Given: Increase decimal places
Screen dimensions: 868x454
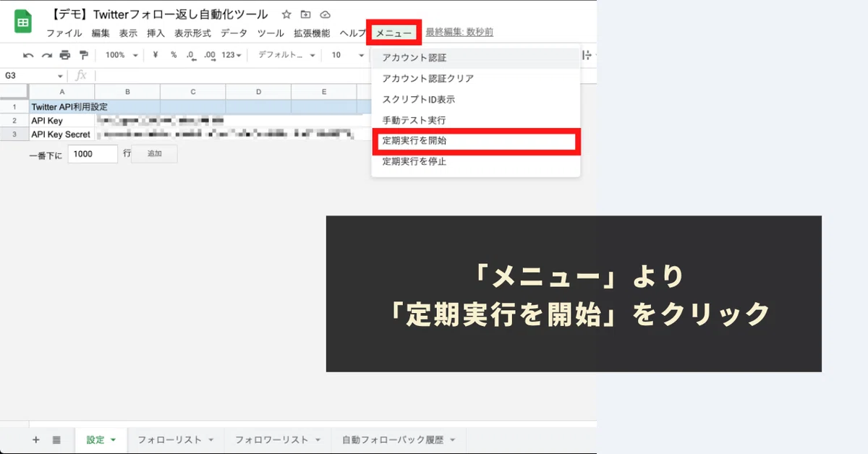Looking at the screenshot, I should [x=210, y=55].
